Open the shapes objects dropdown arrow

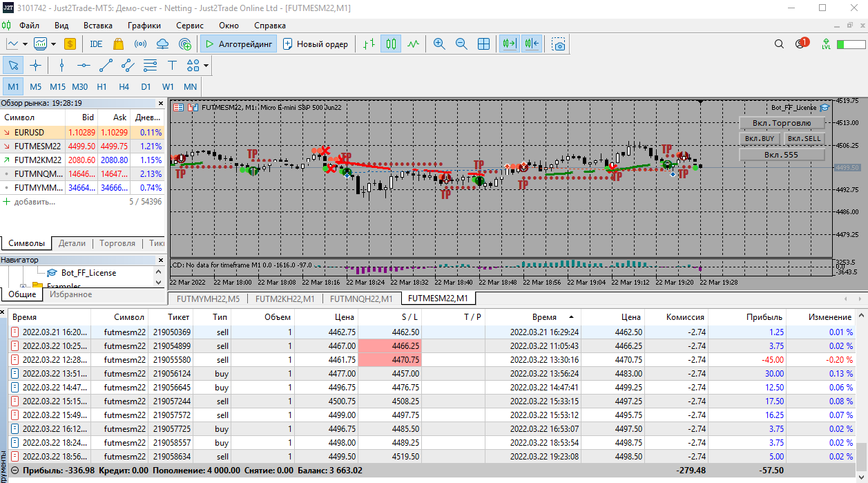click(206, 66)
